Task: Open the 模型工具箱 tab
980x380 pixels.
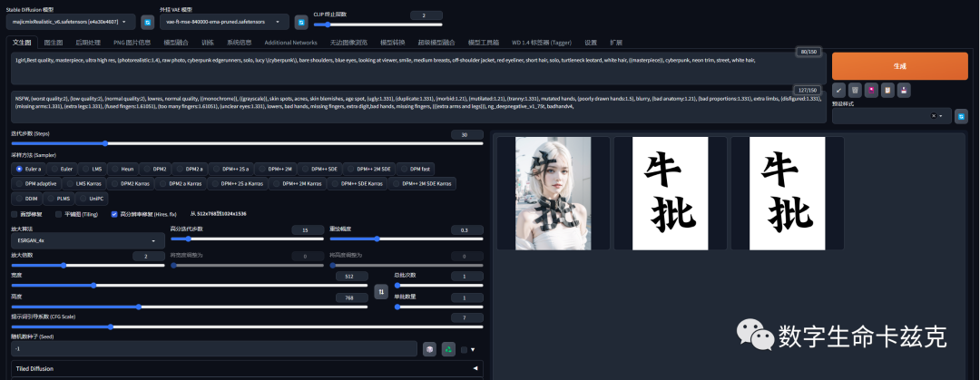Action: [484, 43]
